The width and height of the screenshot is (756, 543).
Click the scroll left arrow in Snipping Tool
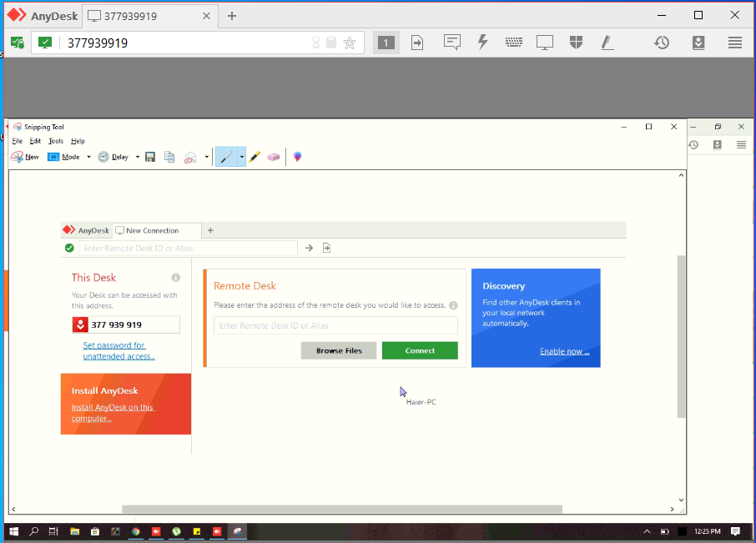tap(13, 510)
